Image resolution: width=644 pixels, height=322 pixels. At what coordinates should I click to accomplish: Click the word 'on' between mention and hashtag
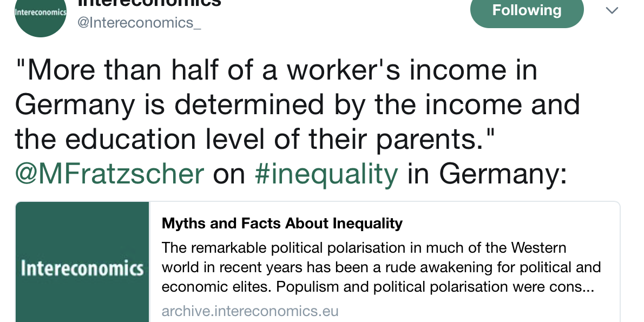click(229, 174)
